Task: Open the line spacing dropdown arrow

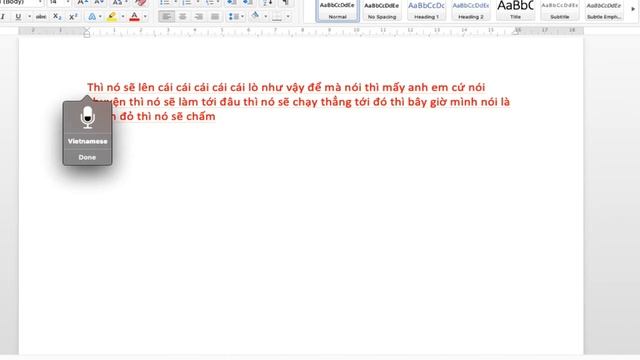Action: click(x=242, y=17)
